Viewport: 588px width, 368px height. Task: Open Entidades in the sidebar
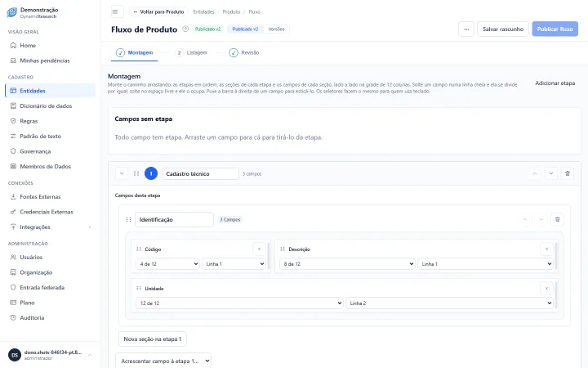(x=51, y=91)
